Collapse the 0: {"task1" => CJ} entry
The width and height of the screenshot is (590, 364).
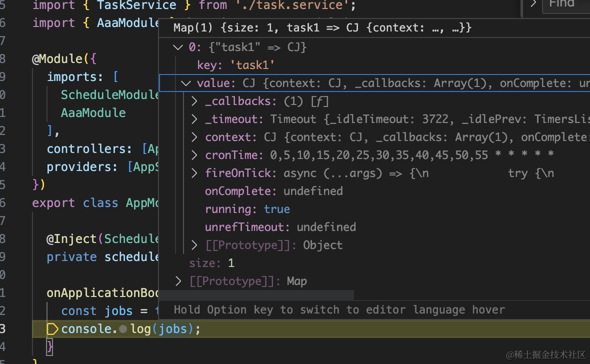177,47
